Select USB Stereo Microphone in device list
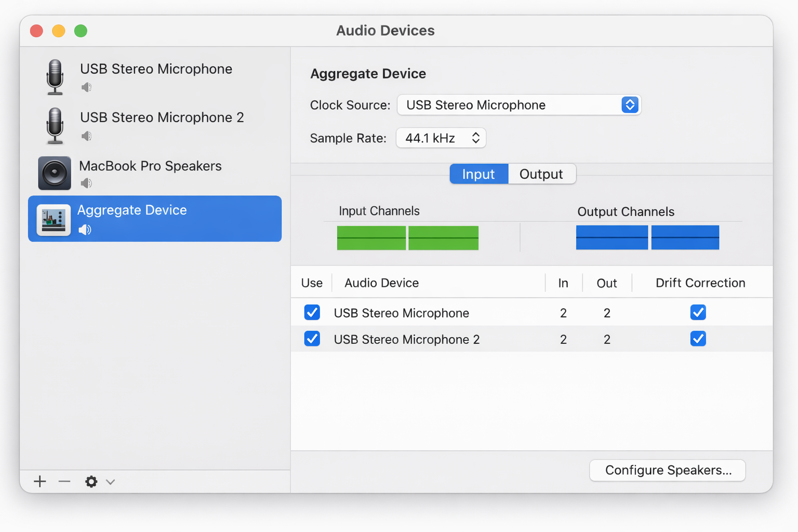The image size is (798, 532). coord(155,77)
